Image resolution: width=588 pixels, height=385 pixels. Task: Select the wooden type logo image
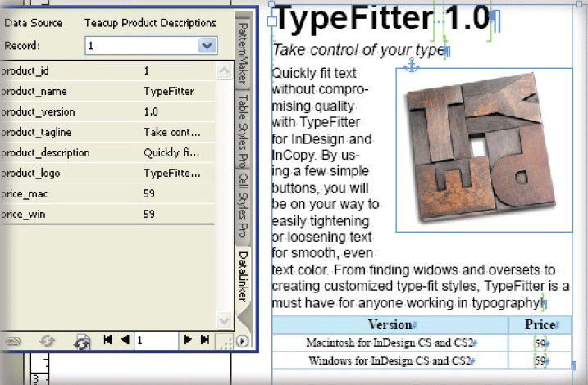[481, 147]
